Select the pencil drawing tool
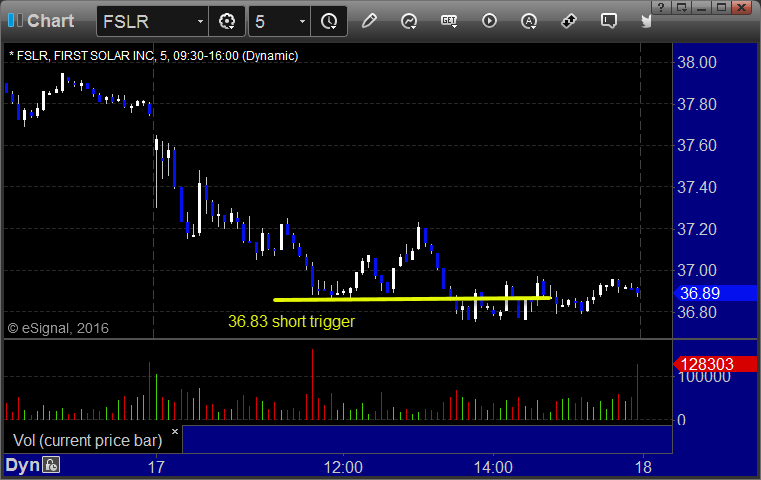The image size is (761, 480). (x=369, y=21)
